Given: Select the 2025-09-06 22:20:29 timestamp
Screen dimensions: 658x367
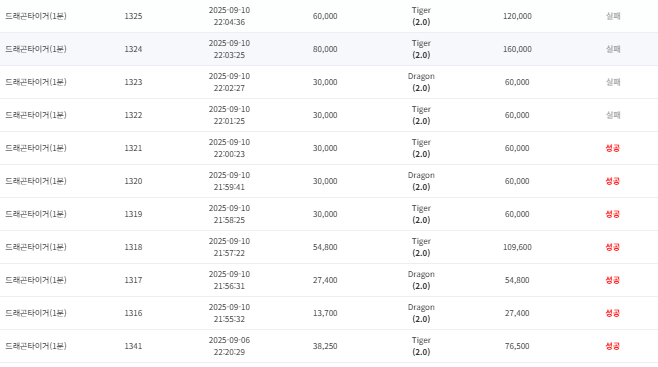Looking at the screenshot, I should pos(229,346).
